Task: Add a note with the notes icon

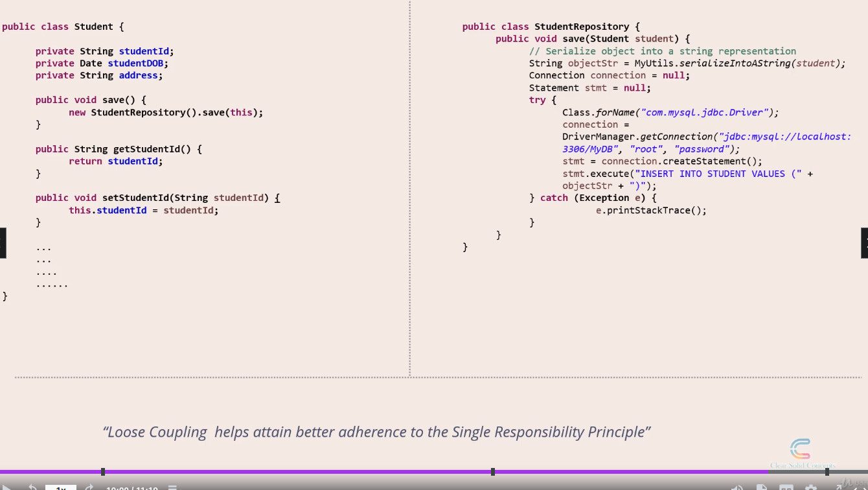Action: [x=172, y=487]
